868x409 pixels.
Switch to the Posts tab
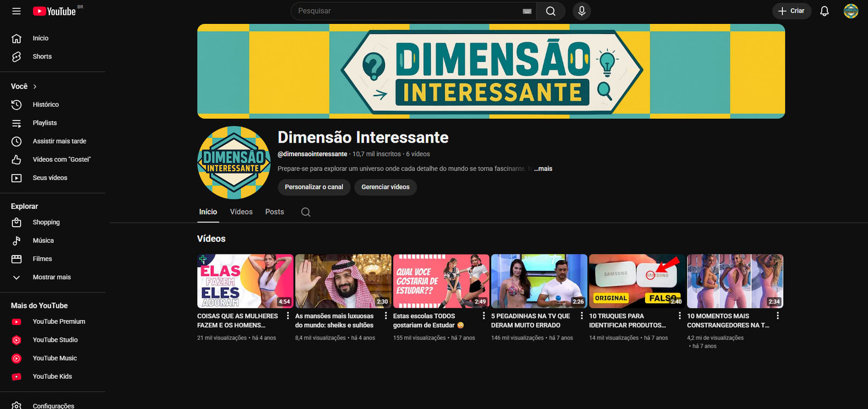tap(275, 212)
